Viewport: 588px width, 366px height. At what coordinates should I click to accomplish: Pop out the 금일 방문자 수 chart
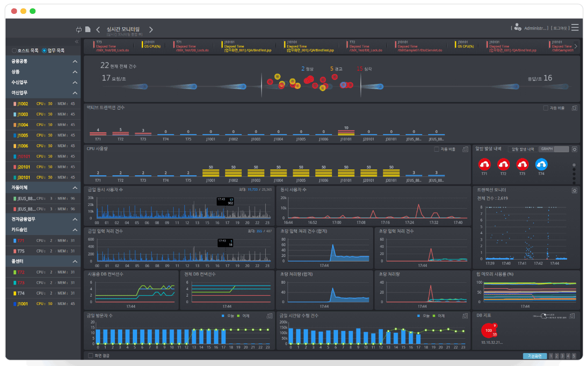click(x=269, y=316)
